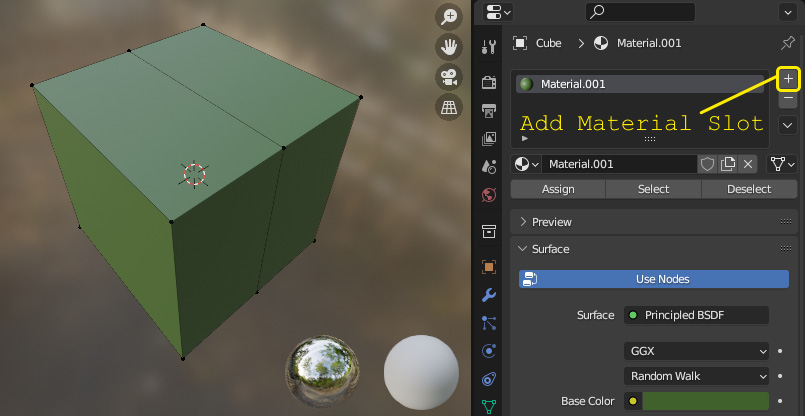805x416 pixels.
Task: Open the Physics properties tab
Action: (x=489, y=351)
